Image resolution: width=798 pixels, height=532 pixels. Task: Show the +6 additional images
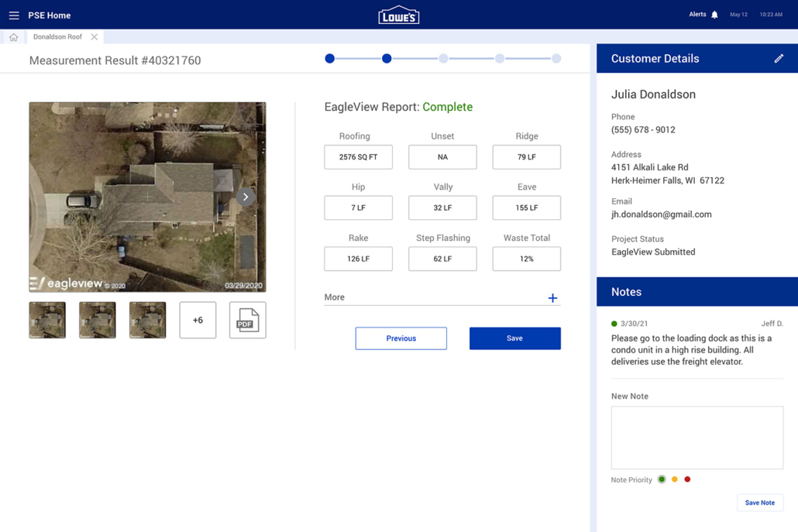(x=198, y=320)
